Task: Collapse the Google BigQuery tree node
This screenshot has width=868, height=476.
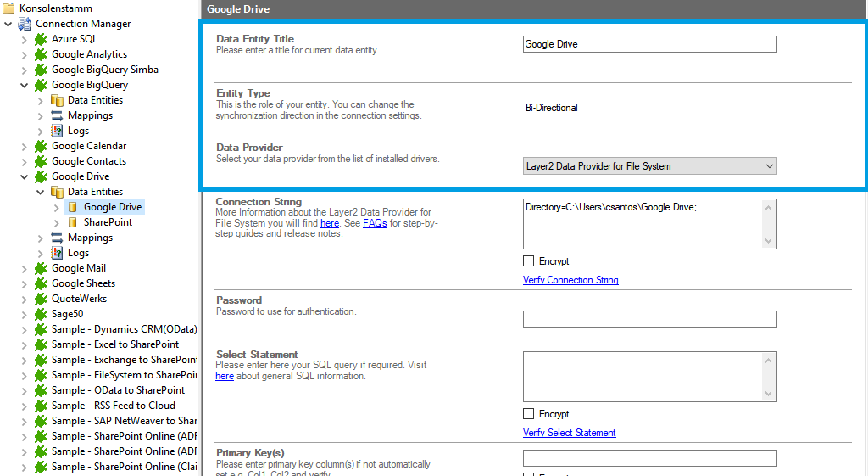Action: click(x=24, y=85)
